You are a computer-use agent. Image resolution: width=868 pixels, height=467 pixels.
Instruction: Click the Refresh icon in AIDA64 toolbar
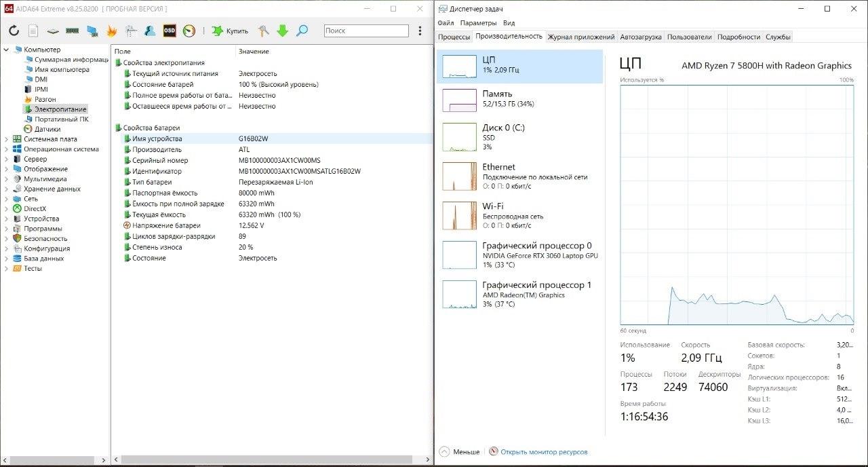coord(14,31)
